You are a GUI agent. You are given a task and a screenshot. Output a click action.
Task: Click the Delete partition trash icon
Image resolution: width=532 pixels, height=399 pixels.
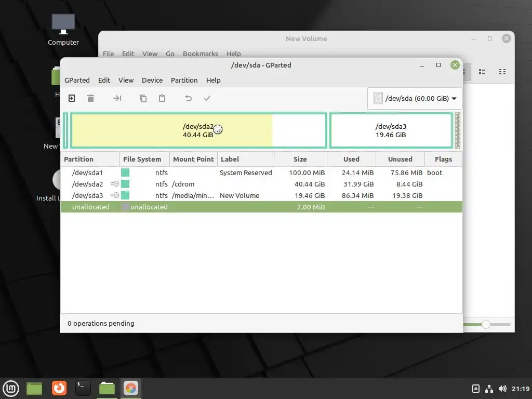[x=90, y=98]
